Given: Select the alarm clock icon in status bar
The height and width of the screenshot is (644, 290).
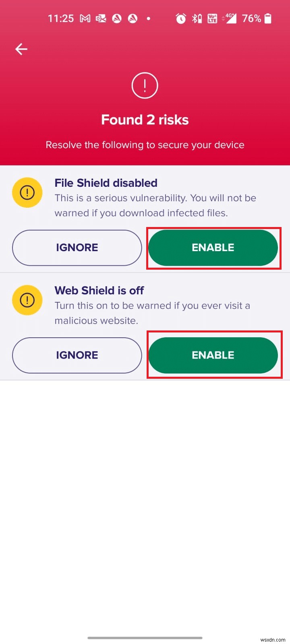Looking at the screenshot, I should [x=180, y=18].
